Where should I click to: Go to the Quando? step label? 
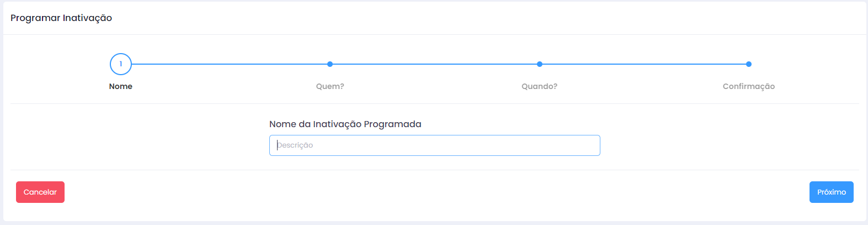[x=540, y=86]
